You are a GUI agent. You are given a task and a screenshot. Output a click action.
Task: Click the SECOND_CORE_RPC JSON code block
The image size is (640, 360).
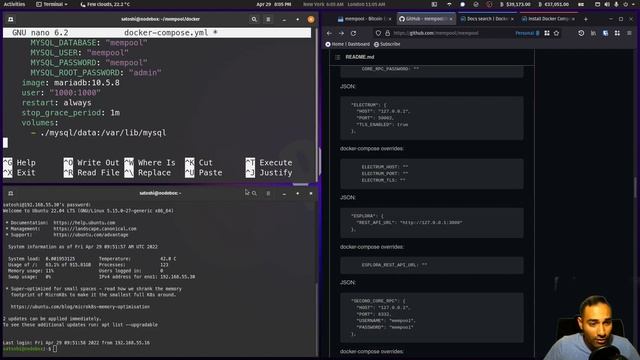click(x=432, y=317)
